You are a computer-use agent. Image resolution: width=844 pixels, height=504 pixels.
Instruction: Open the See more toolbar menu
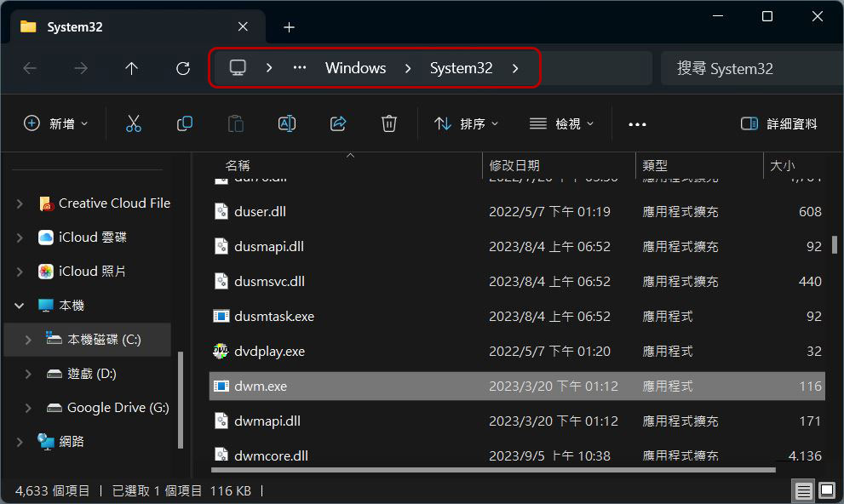tap(637, 124)
